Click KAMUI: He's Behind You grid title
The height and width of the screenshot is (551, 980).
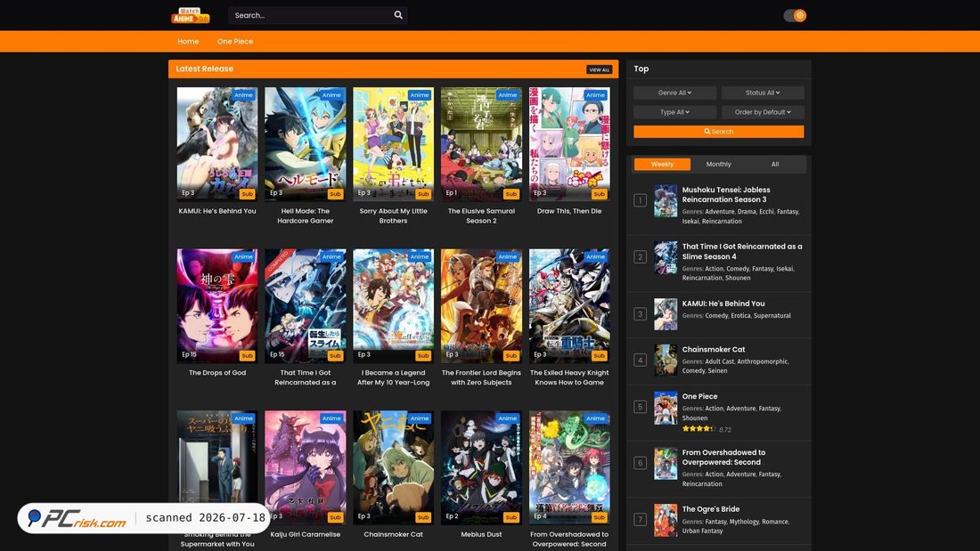point(216,211)
